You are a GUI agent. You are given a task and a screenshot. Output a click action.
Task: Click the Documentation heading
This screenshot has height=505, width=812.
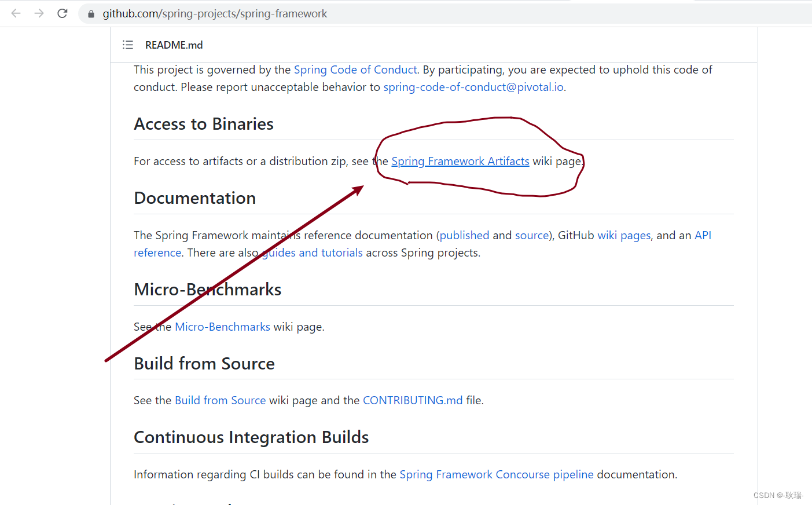[x=195, y=198]
